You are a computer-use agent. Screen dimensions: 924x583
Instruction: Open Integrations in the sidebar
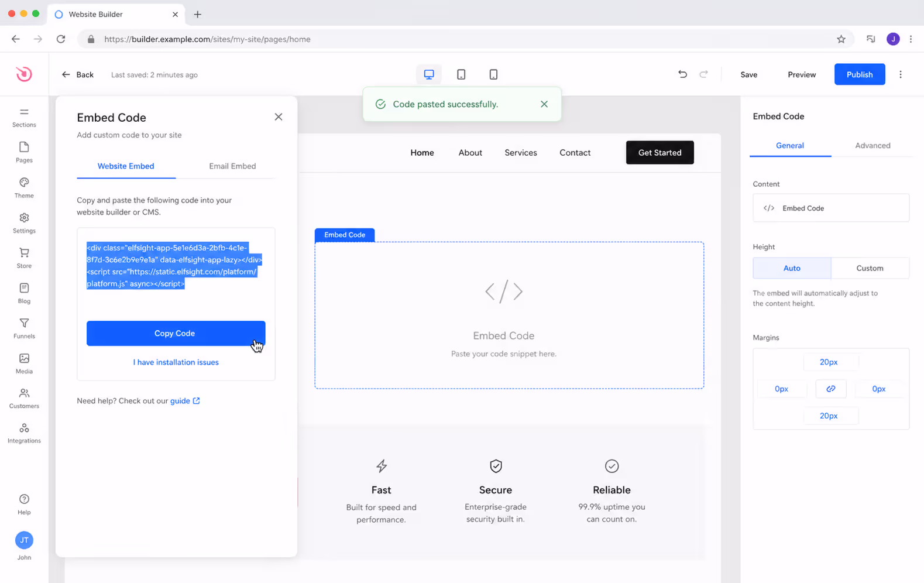24,433
